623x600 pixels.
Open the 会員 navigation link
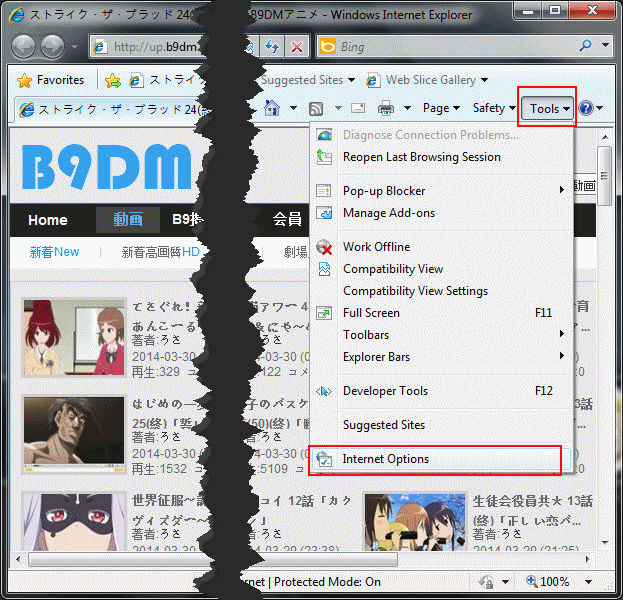287,219
